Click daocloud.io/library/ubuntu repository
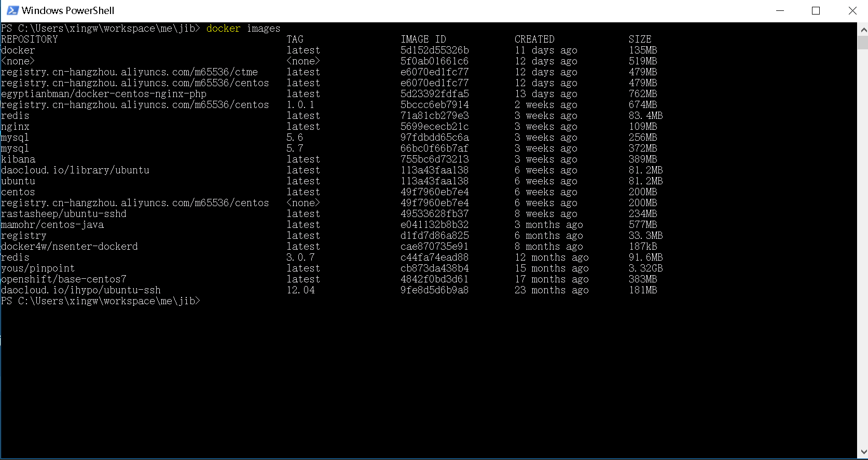 [x=75, y=170]
